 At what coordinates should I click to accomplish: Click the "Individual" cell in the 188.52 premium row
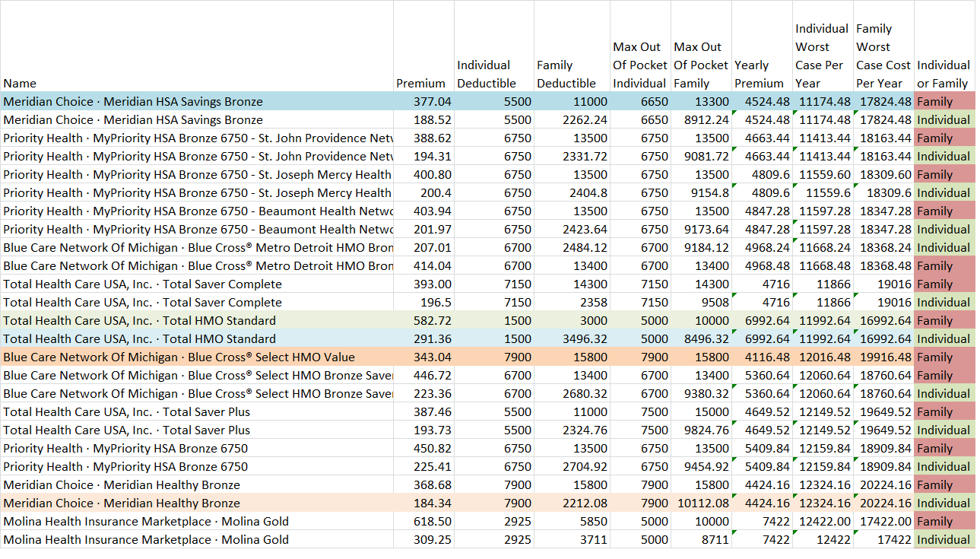944,119
